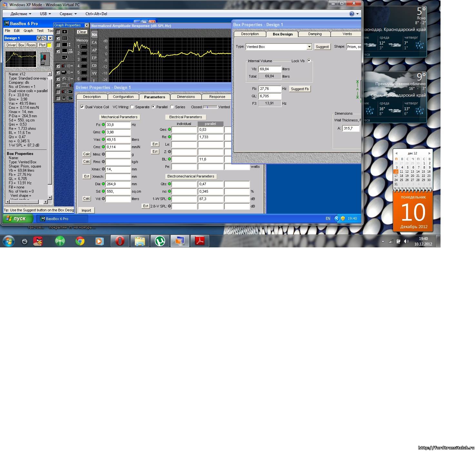Click the EP graph tab icon
Screen dimensions: 476x451
pyautogui.click(x=94, y=58)
